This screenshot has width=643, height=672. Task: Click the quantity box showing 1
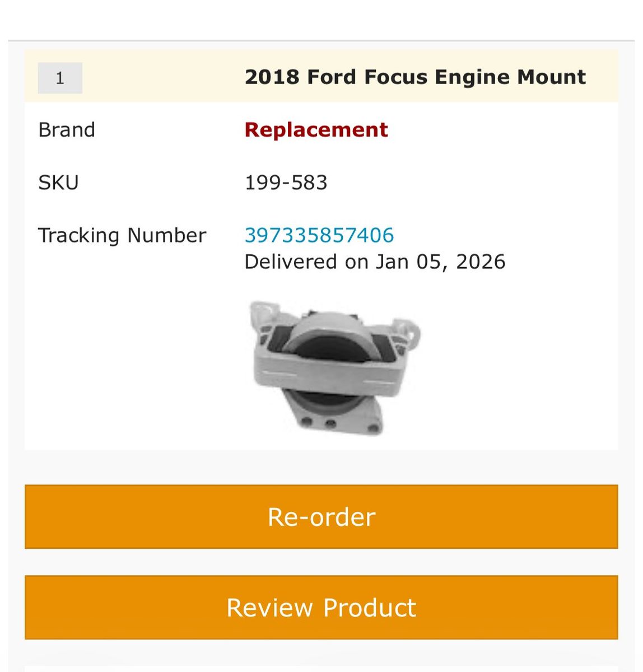pyautogui.click(x=60, y=78)
